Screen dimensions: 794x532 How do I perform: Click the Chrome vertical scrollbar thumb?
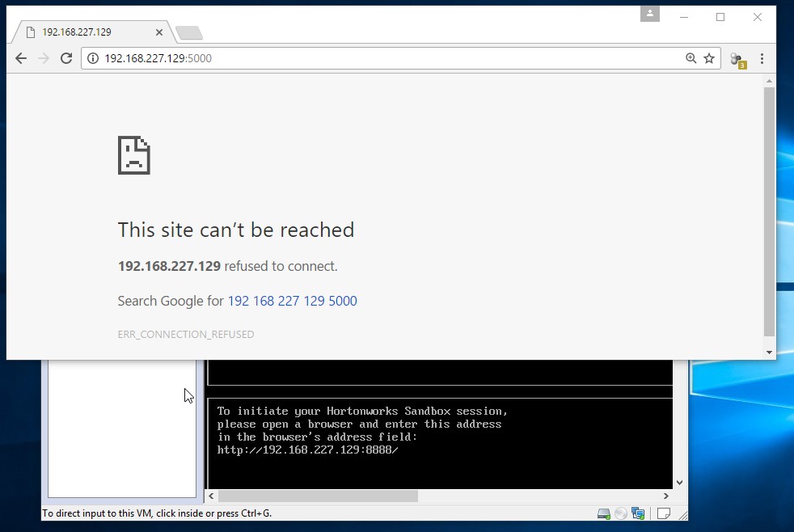click(769, 212)
